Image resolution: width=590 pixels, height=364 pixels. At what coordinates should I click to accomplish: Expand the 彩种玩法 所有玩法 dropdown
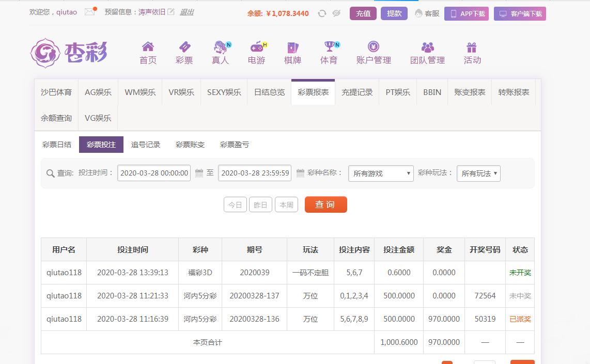478,173
